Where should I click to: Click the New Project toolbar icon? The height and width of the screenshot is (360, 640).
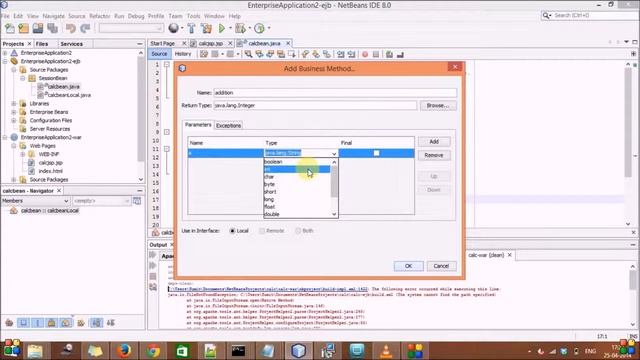[24, 28]
